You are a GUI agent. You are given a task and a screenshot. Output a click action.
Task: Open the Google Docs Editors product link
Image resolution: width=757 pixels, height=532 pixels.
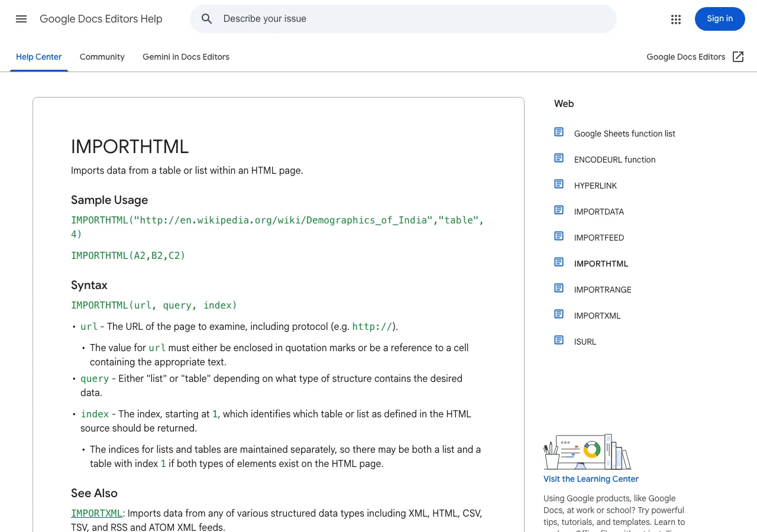click(686, 57)
